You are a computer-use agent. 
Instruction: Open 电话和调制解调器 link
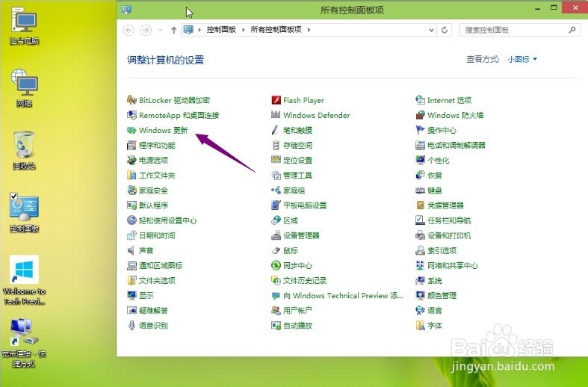(457, 145)
